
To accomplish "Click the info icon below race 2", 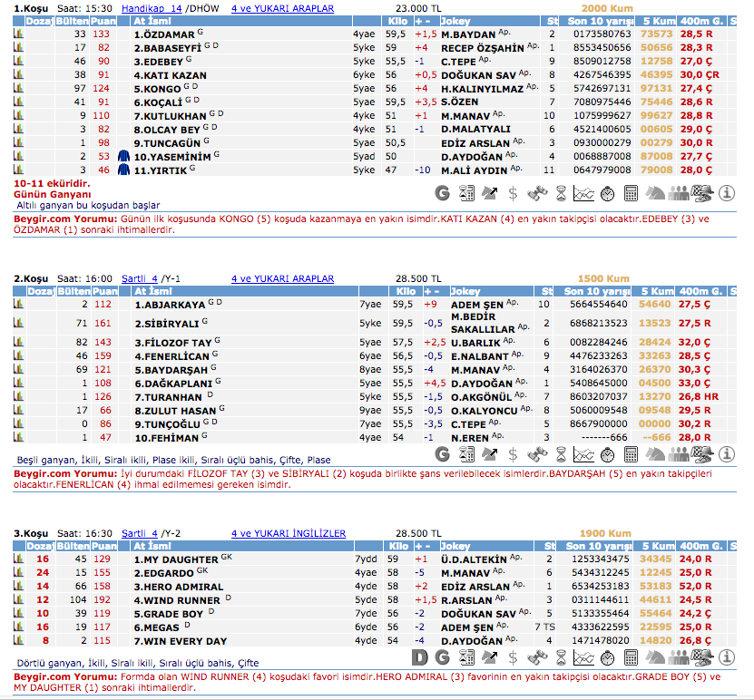I will coord(727,454).
